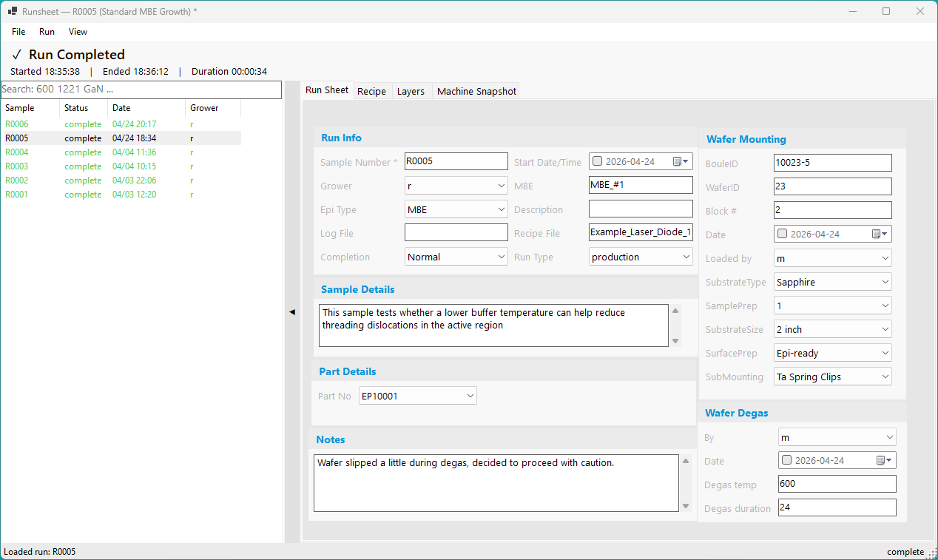938x560 pixels.
Task: Open the File menu
Action: point(18,32)
